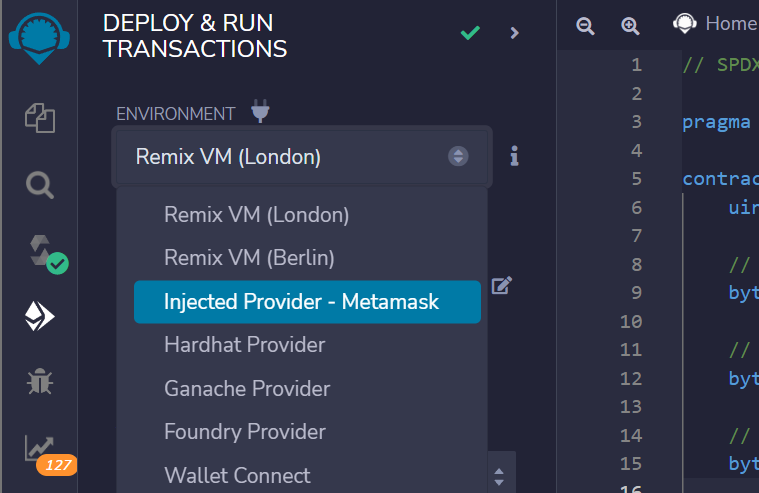Expand panel using the right chevron arrow
Image resolution: width=759 pixels, height=493 pixels.
[515, 33]
